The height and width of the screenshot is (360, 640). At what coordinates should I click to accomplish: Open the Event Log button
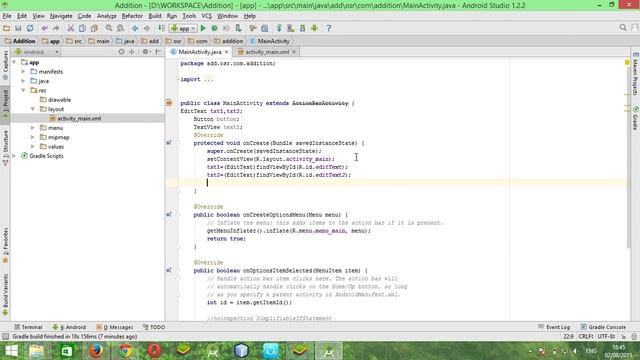554,327
